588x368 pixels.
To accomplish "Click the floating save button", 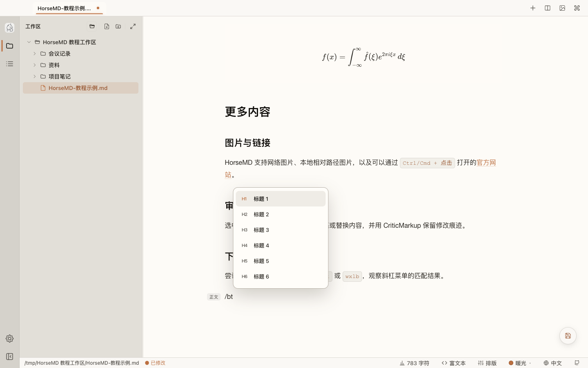I will coord(568,336).
